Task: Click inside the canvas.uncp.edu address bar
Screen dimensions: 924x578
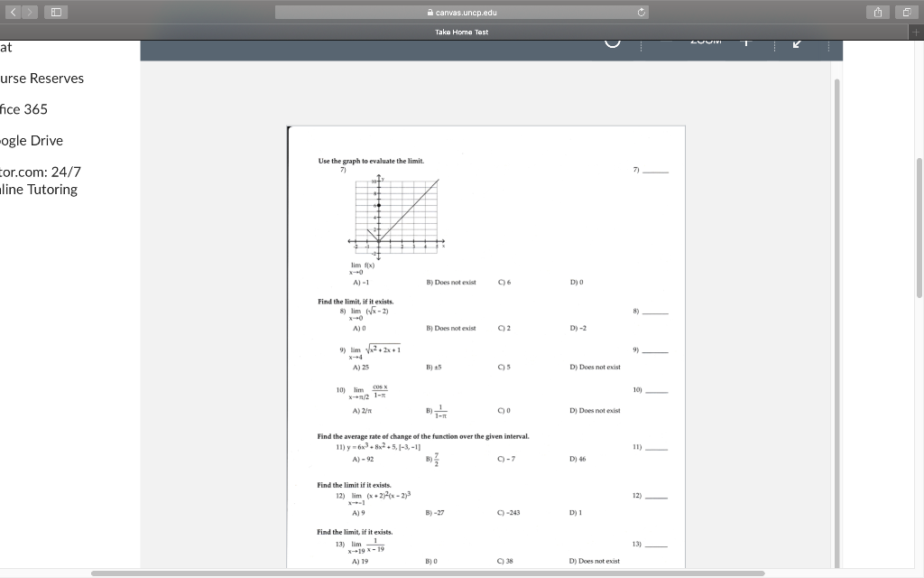Action: (x=462, y=12)
